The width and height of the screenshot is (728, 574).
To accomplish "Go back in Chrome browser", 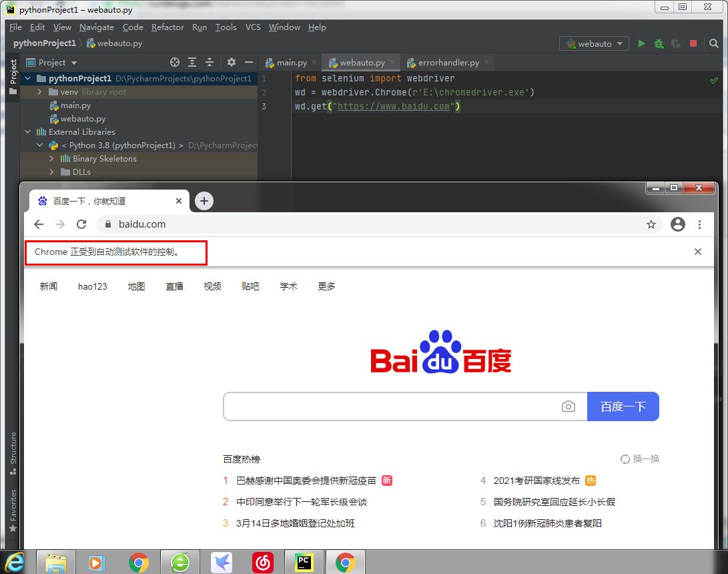I will [39, 224].
